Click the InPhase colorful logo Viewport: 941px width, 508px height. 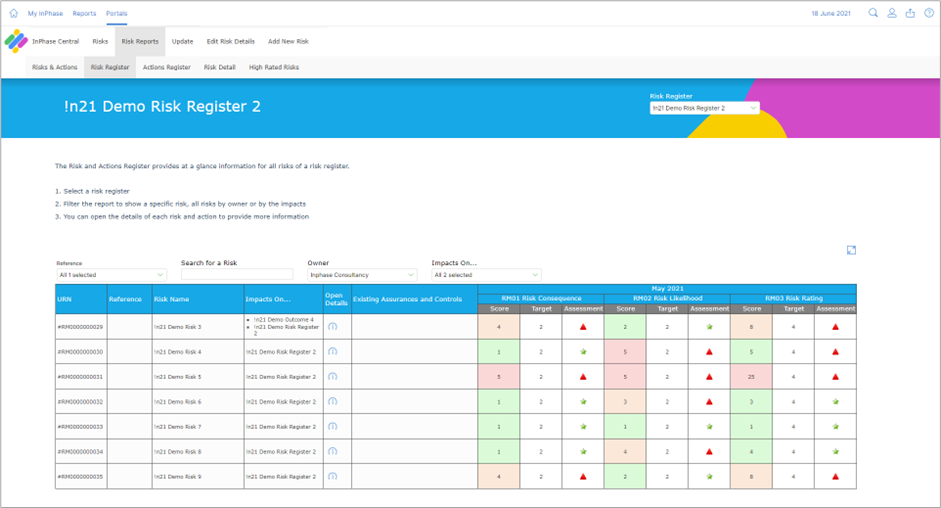16,41
